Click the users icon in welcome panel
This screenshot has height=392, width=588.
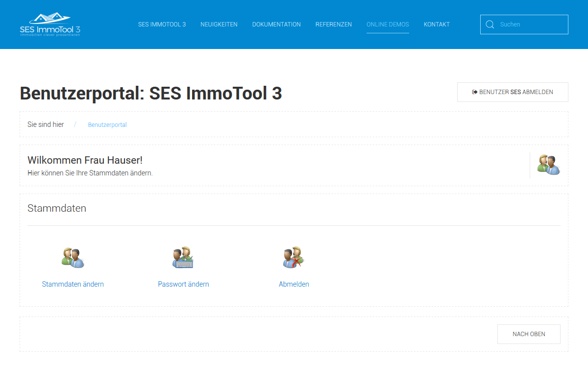548,165
